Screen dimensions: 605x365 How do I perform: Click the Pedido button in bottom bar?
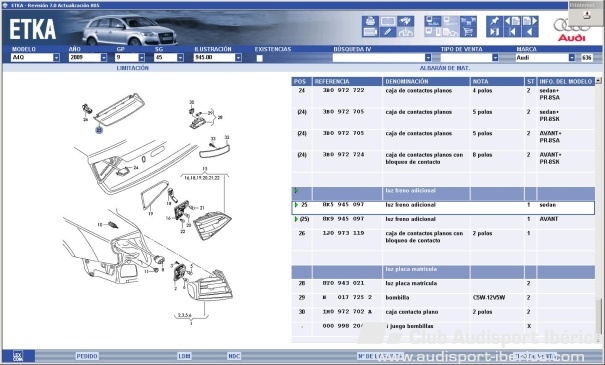(x=87, y=356)
